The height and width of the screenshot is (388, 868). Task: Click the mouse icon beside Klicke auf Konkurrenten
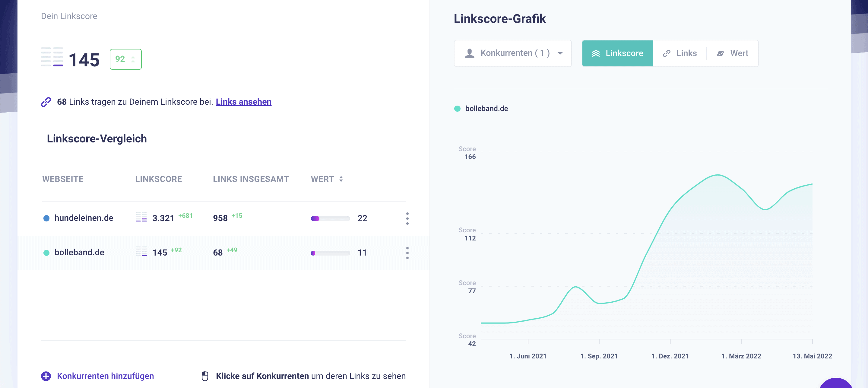tap(204, 376)
